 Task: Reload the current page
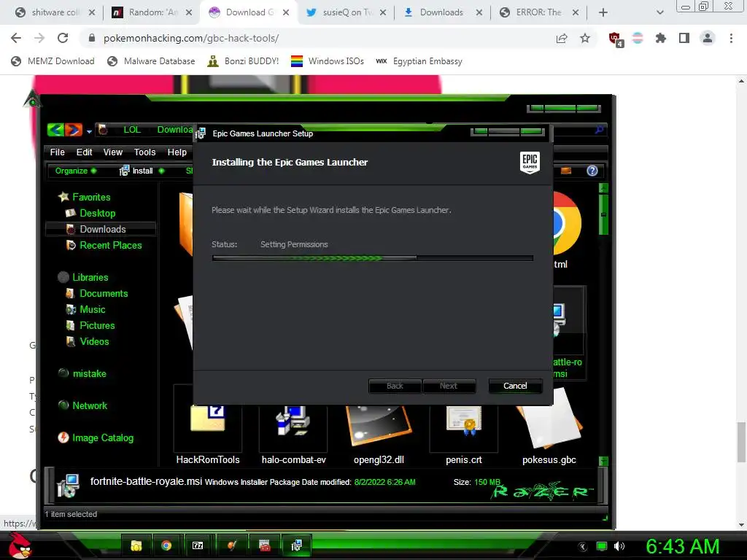(x=63, y=38)
